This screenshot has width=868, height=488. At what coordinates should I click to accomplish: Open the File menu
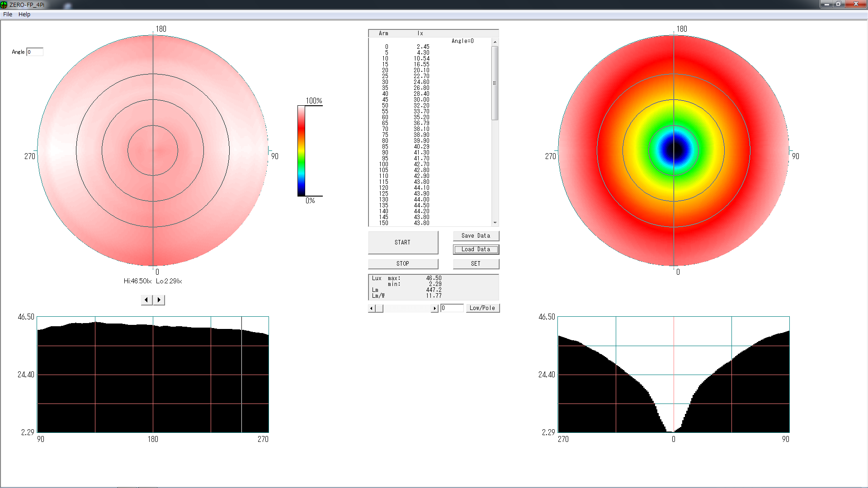(x=8, y=14)
